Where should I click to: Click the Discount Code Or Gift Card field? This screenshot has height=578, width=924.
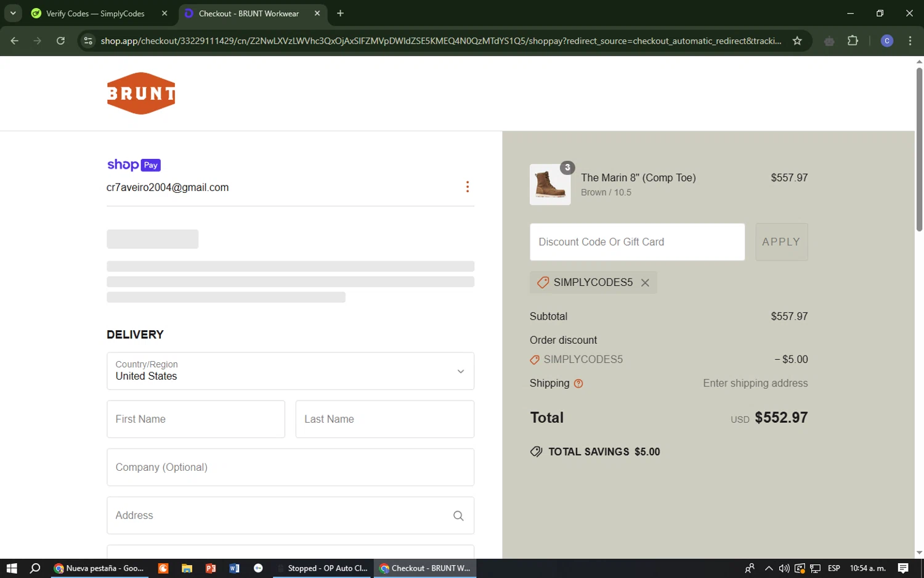(x=637, y=242)
